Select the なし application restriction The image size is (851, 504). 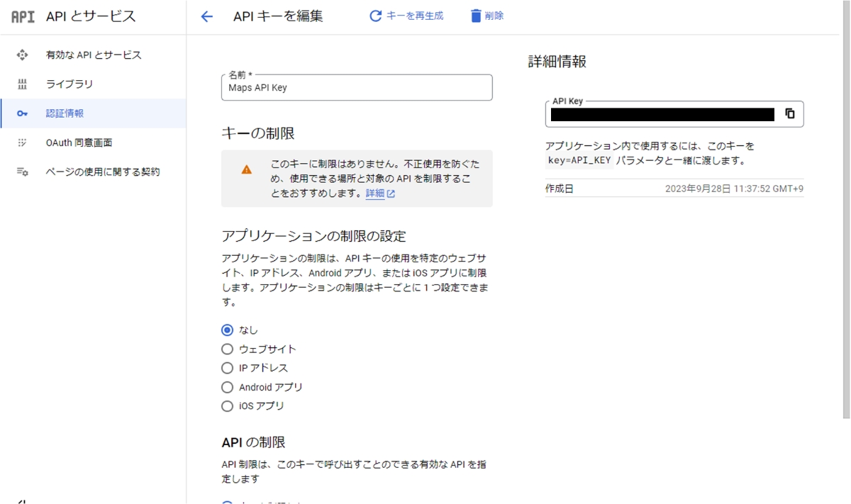pyautogui.click(x=227, y=330)
